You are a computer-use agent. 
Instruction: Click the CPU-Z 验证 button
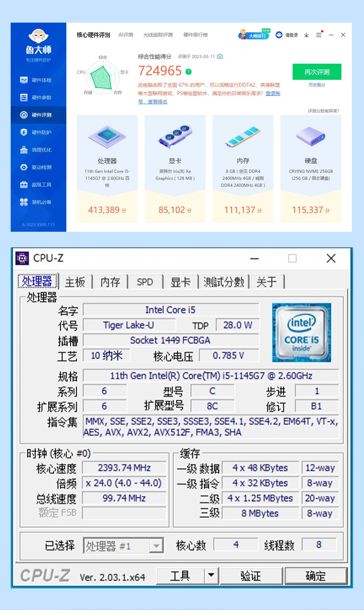click(x=250, y=576)
